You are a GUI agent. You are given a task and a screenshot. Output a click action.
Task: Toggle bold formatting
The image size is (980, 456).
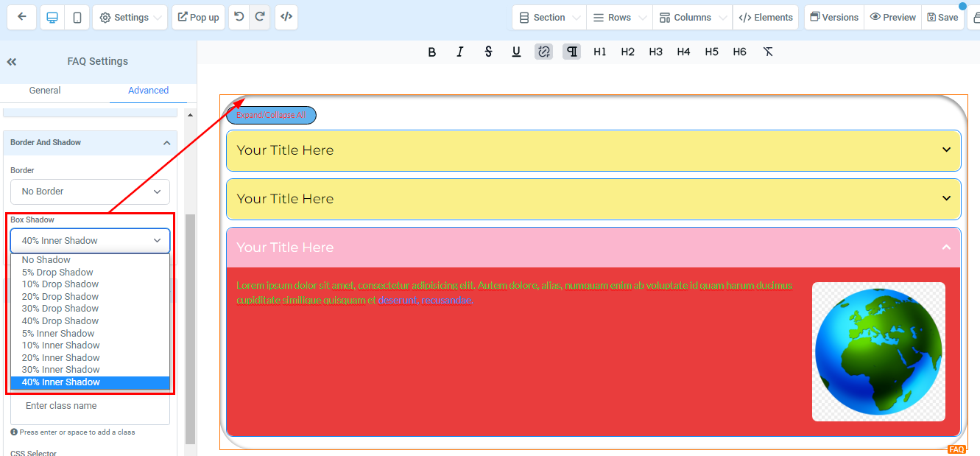tap(432, 52)
